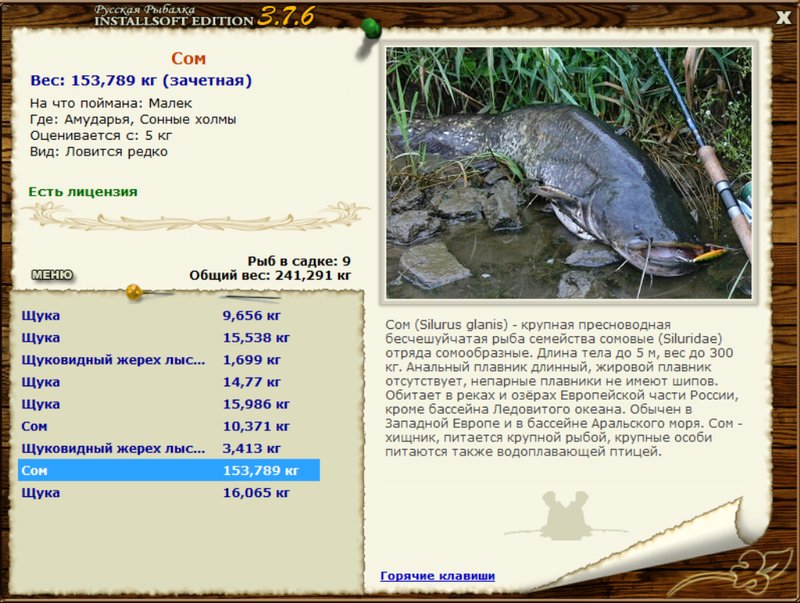Click the yellow pushpin on the fish list

pyautogui.click(x=134, y=292)
